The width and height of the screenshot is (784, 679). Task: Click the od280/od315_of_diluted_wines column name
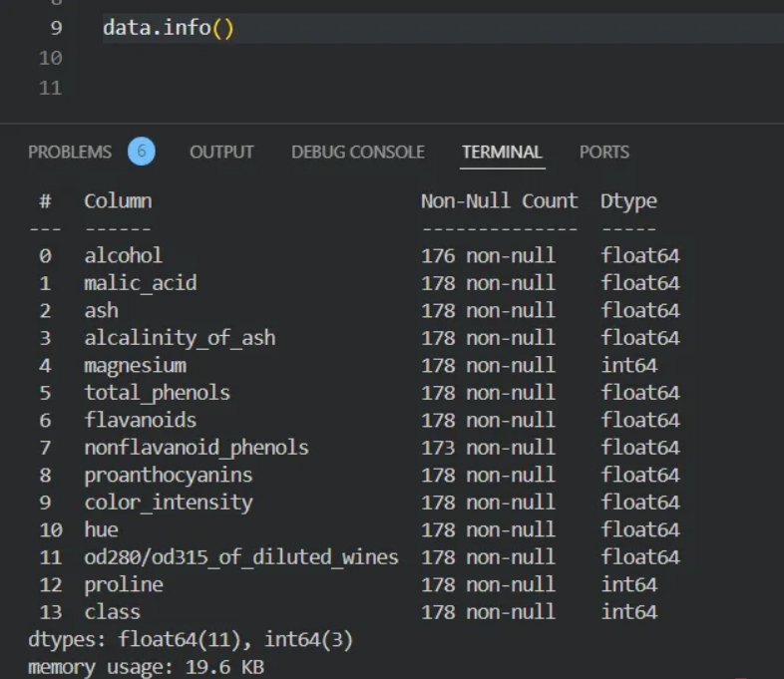[x=241, y=557]
